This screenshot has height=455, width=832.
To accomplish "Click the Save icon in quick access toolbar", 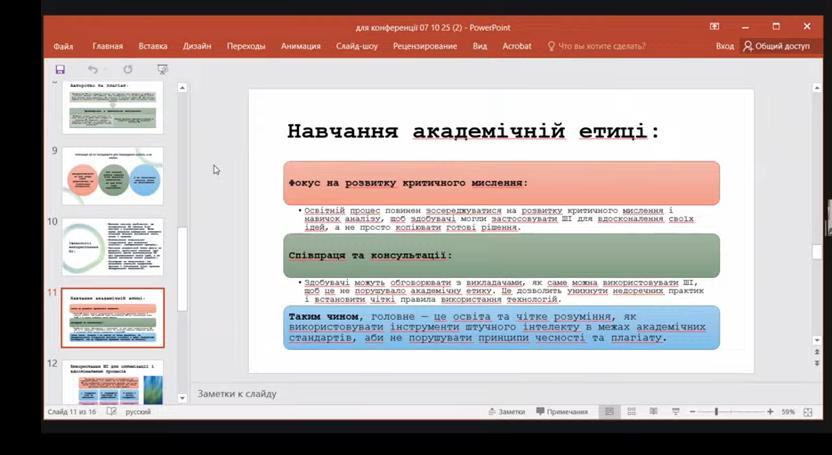I will click(60, 69).
